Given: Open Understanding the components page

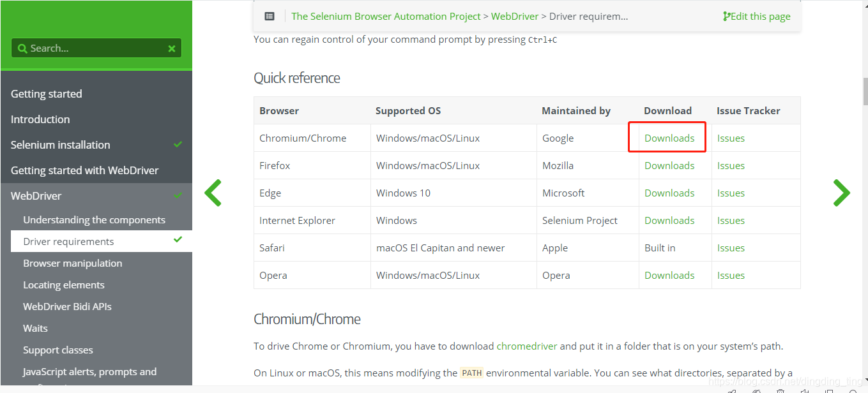Looking at the screenshot, I should (x=95, y=220).
